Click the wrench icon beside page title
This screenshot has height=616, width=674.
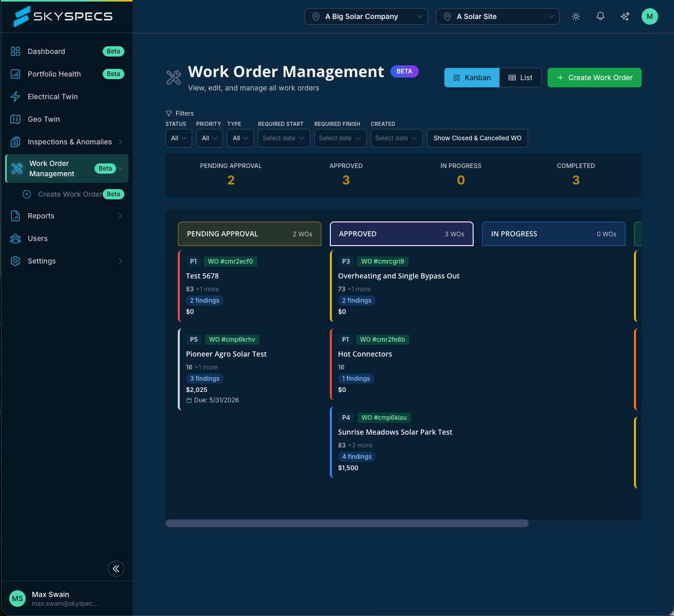tap(174, 78)
